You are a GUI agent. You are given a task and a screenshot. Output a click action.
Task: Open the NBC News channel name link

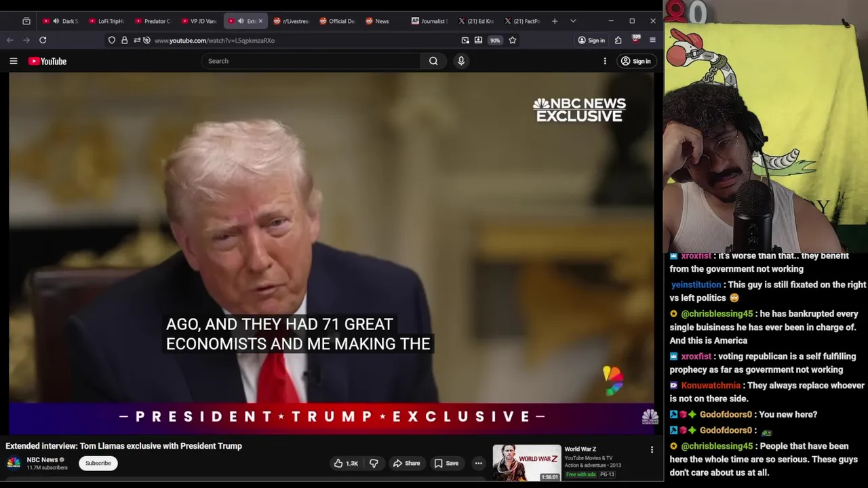pos(42,460)
